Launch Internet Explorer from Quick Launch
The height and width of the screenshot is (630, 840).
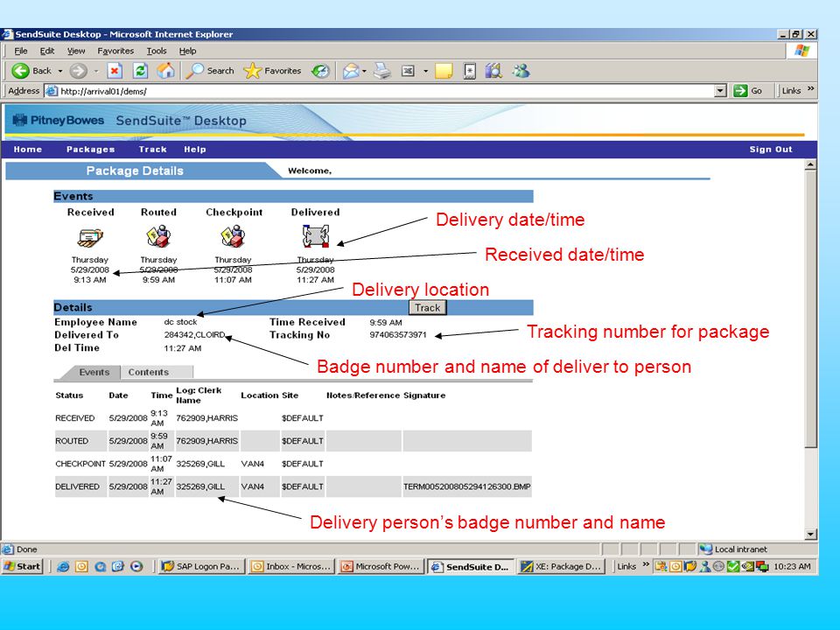pyautogui.click(x=63, y=566)
